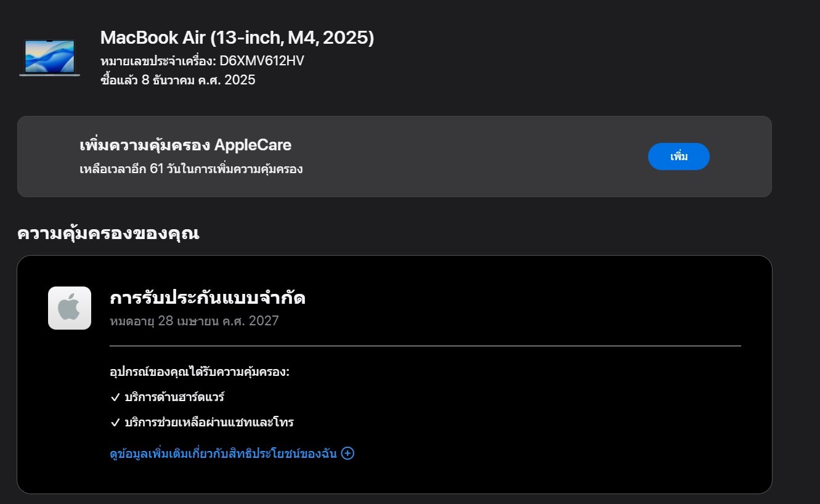Click the เหลือเวลาอีก 61 วัน remaining days text
820x504 pixels.
click(191, 168)
